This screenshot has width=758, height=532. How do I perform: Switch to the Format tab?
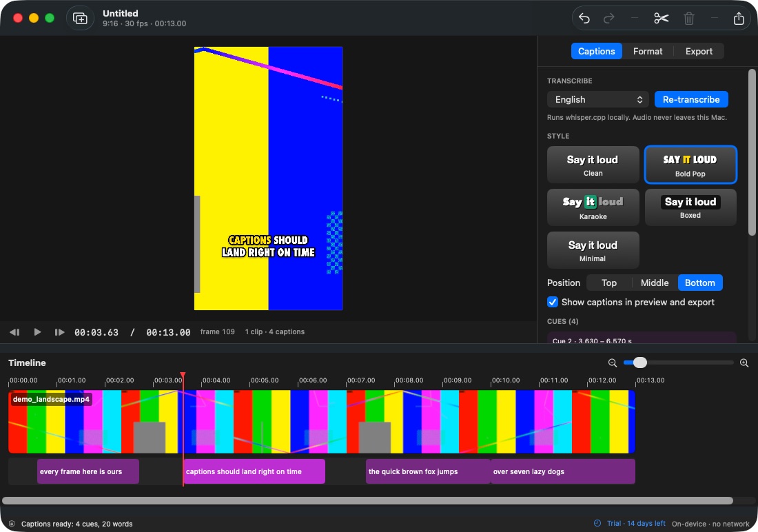tap(648, 51)
